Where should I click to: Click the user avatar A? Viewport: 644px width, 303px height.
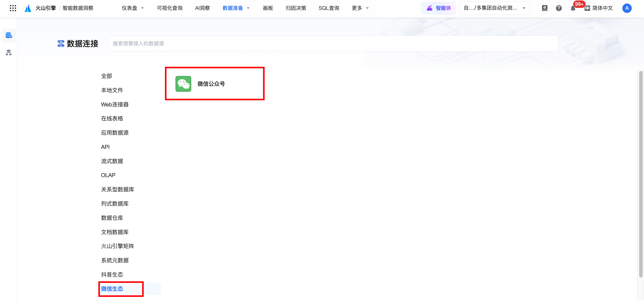(626, 8)
